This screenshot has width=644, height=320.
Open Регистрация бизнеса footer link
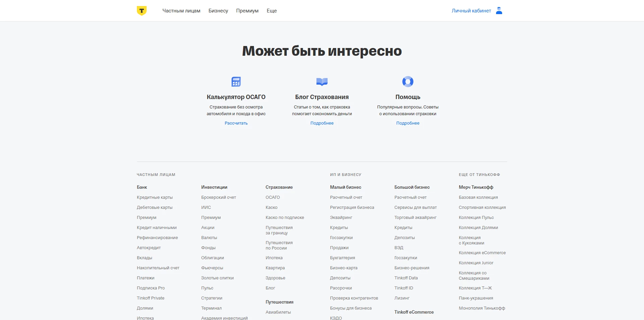click(352, 208)
